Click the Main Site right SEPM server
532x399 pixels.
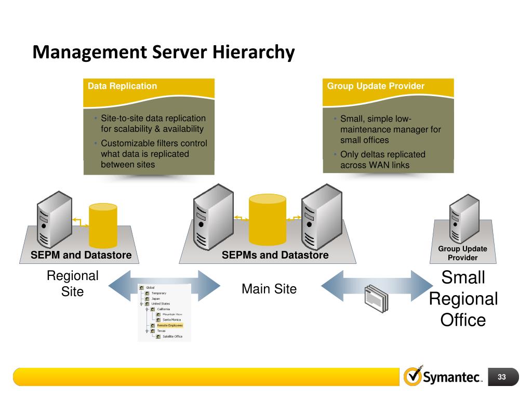pyautogui.click(x=322, y=217)
